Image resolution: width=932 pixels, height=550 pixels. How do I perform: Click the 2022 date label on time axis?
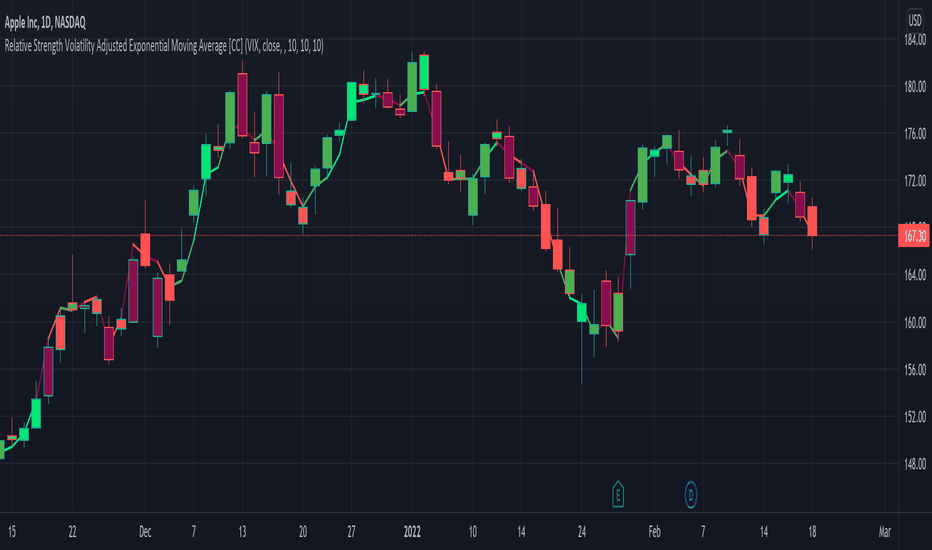[412, 532]
